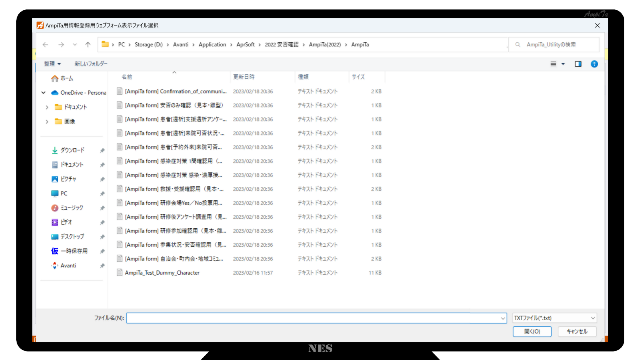
Task: Open ダウンロード quick access item
Action: 68,150
